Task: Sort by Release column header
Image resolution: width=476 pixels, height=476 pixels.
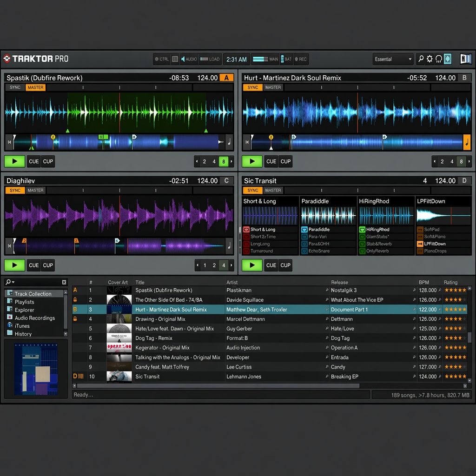Action: (x=339, y=282)
